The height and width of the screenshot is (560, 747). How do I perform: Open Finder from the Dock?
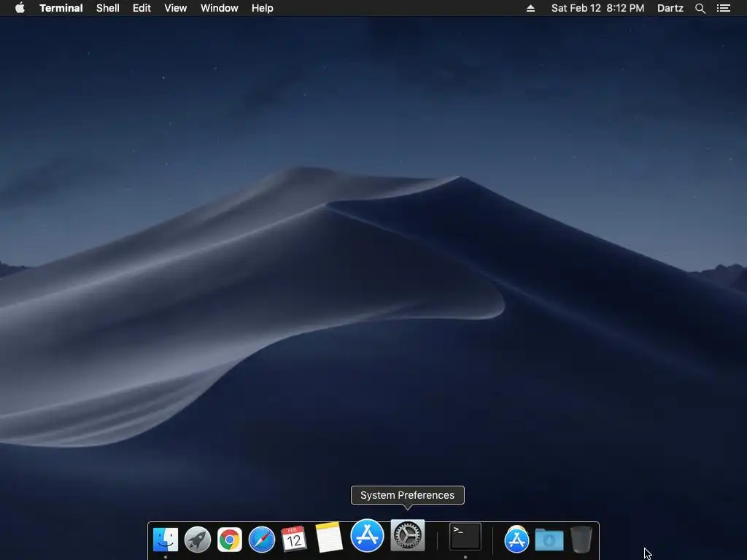pyautogui.click(x=166, y=540)
